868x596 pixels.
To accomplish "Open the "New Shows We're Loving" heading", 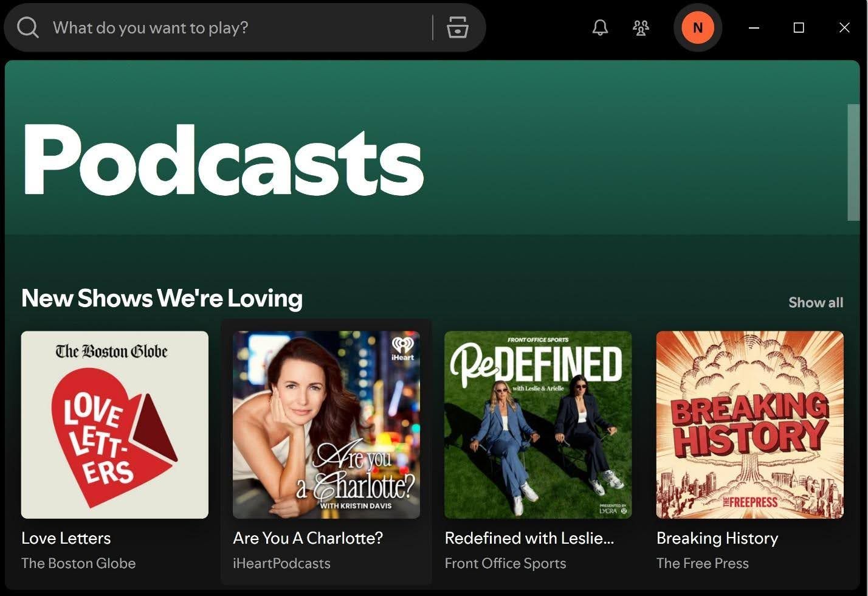I will click(162, 299).
